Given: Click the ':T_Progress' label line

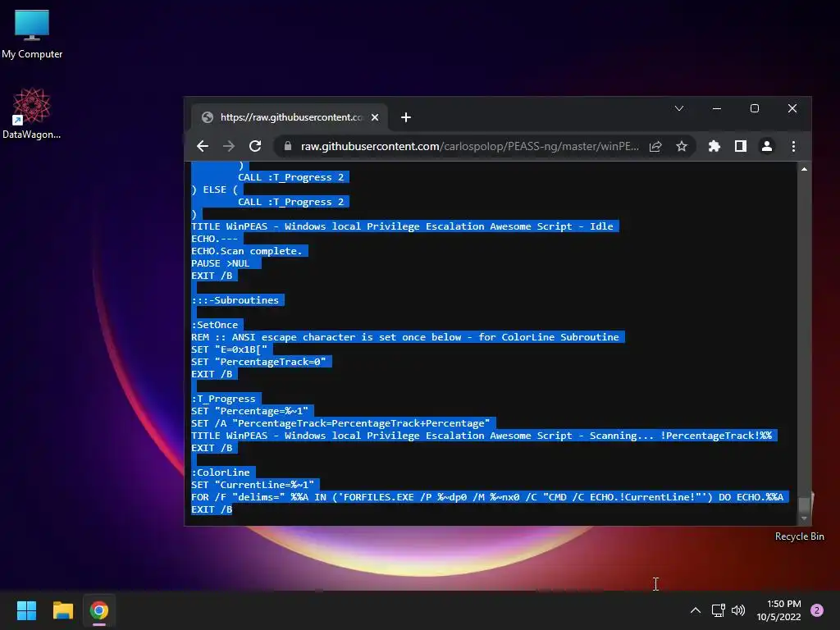Looking at the screenshot, I should click(223, 399).
